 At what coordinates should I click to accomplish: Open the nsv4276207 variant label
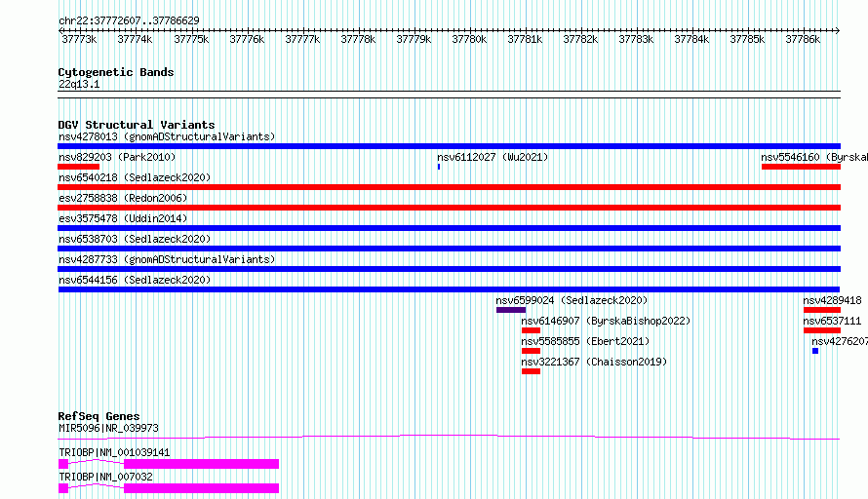tap(839, 341)
